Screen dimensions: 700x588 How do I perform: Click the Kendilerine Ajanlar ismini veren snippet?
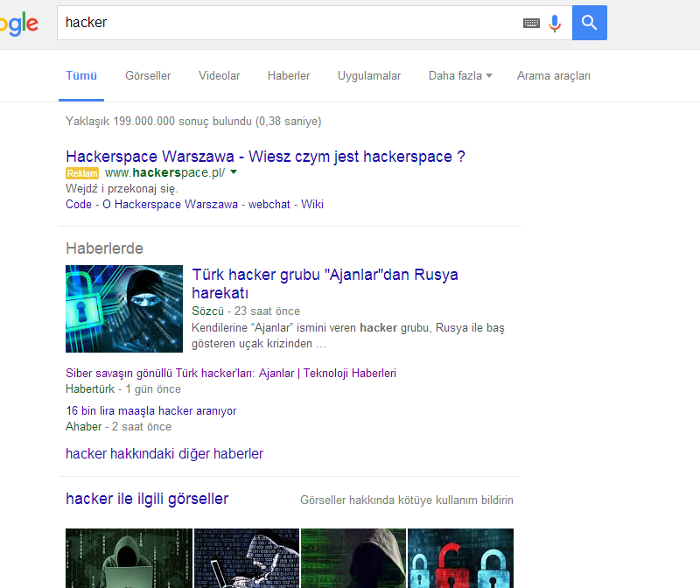point(347,336)
